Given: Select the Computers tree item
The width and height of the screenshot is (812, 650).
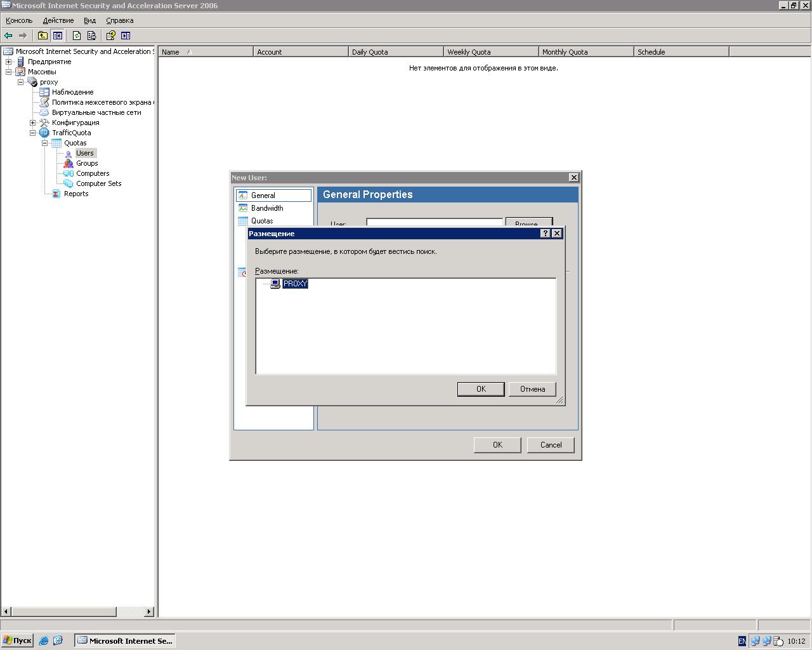Looking at the screenshot, I should pos(93,173).
